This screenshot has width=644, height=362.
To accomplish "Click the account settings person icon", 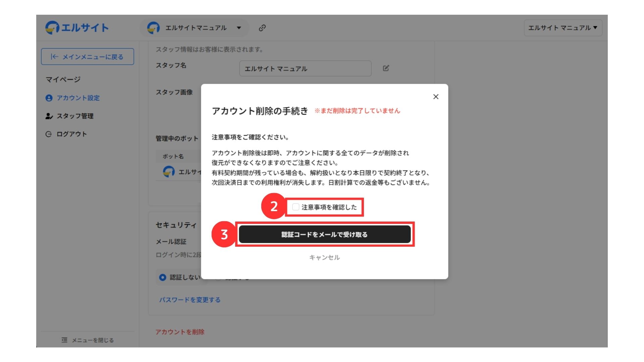I will pos(49,98).
